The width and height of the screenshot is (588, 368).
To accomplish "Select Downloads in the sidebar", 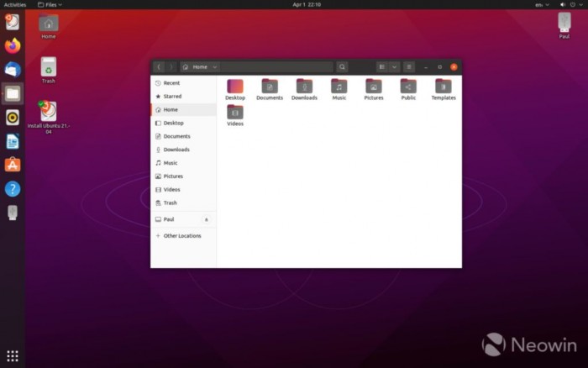I will click(183, 150).
